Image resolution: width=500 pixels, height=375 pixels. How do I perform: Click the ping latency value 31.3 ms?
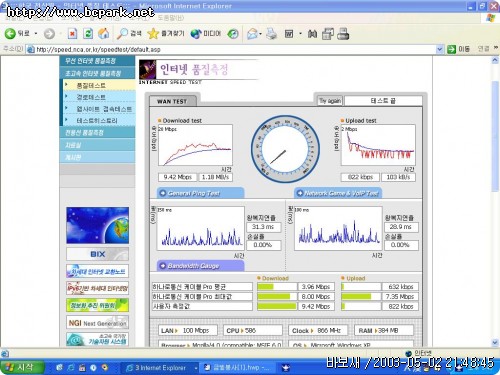coord(264,227)
